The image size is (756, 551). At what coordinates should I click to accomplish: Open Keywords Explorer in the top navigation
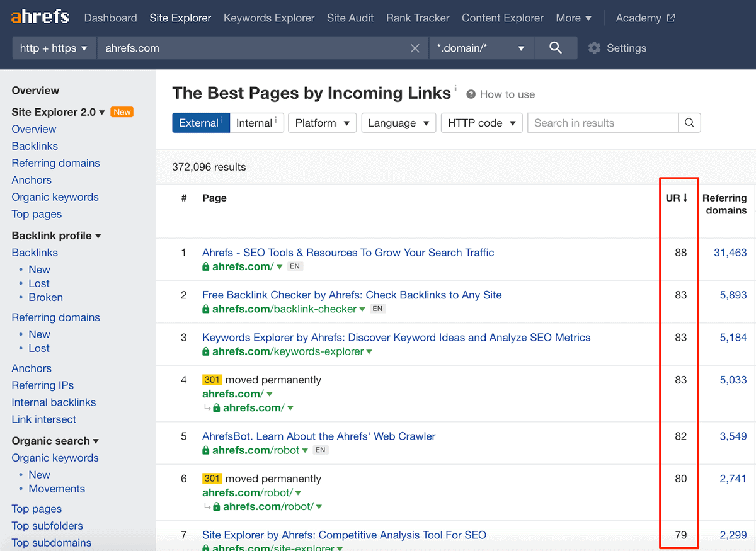269,18
